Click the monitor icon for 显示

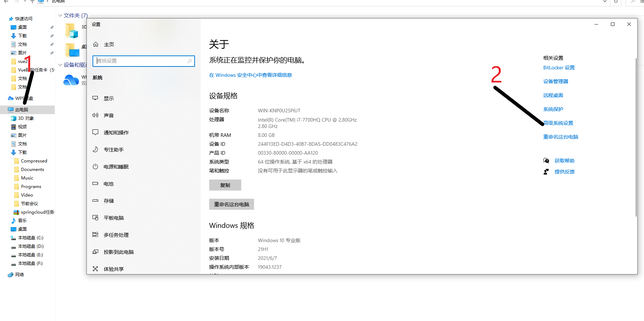click(x=95, y=98)
